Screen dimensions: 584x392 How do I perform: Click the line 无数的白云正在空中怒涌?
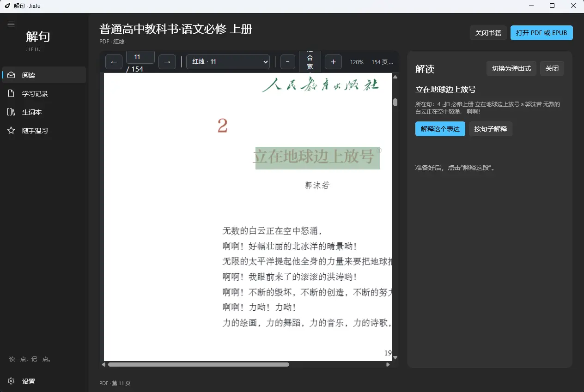(x=273, y=231)
